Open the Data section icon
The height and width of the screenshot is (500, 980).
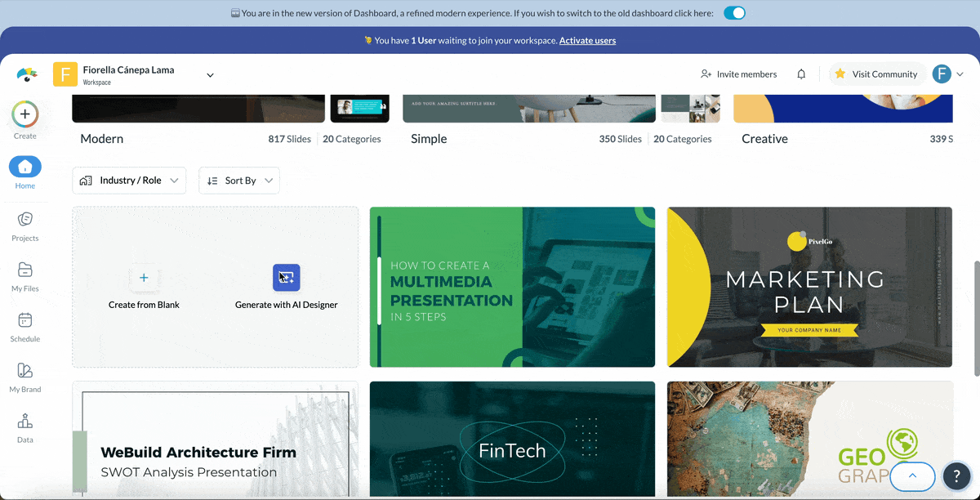tap(24, 422)
